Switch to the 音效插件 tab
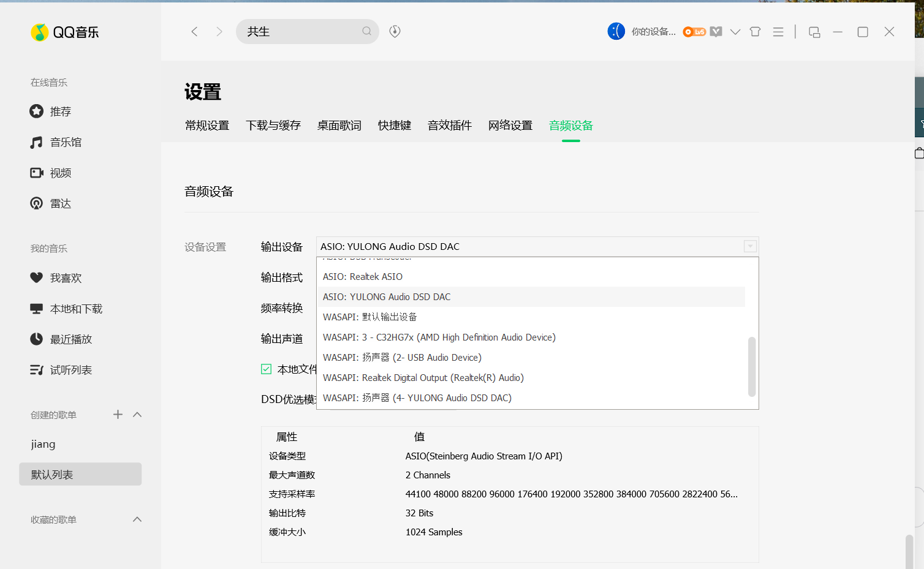The height and width of the screenshot is (569, 924). pos(449,126)
